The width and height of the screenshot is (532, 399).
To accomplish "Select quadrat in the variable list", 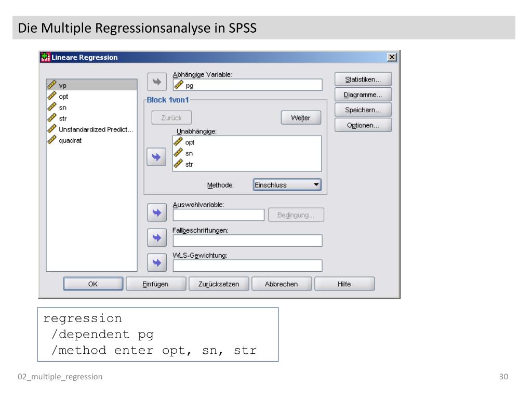I will [x=91, y=140].
